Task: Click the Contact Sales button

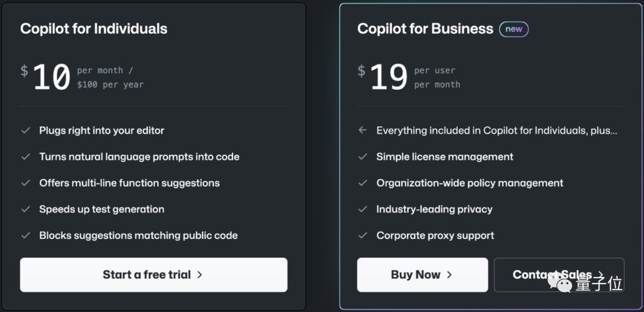Action: (559, 274)
